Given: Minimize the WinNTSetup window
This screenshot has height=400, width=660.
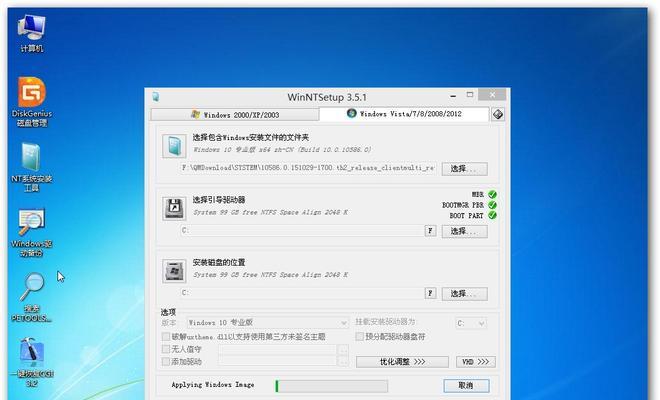Looking at the screenshot, I should [x=453, y=96].
